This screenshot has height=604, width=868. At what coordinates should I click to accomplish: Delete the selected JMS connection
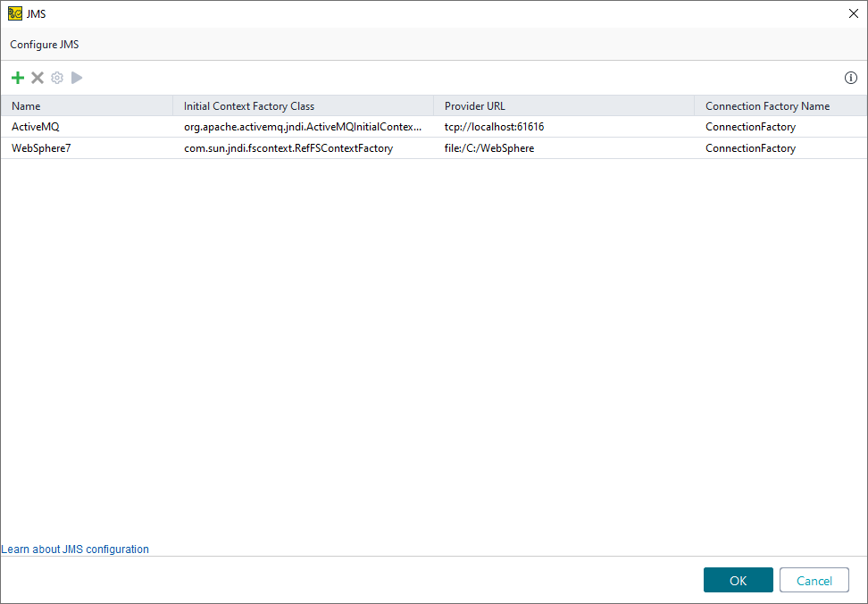pos(38,78)
